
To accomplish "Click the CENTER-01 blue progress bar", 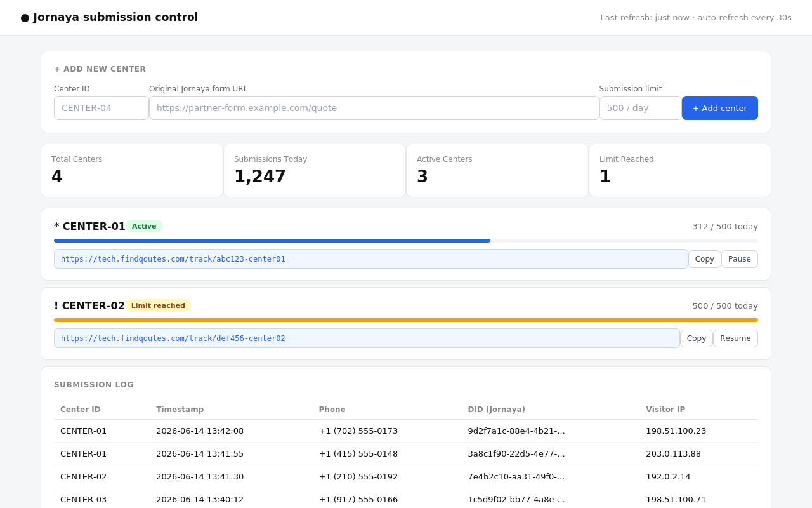I will pyautogui.click(x=272, y=241).
